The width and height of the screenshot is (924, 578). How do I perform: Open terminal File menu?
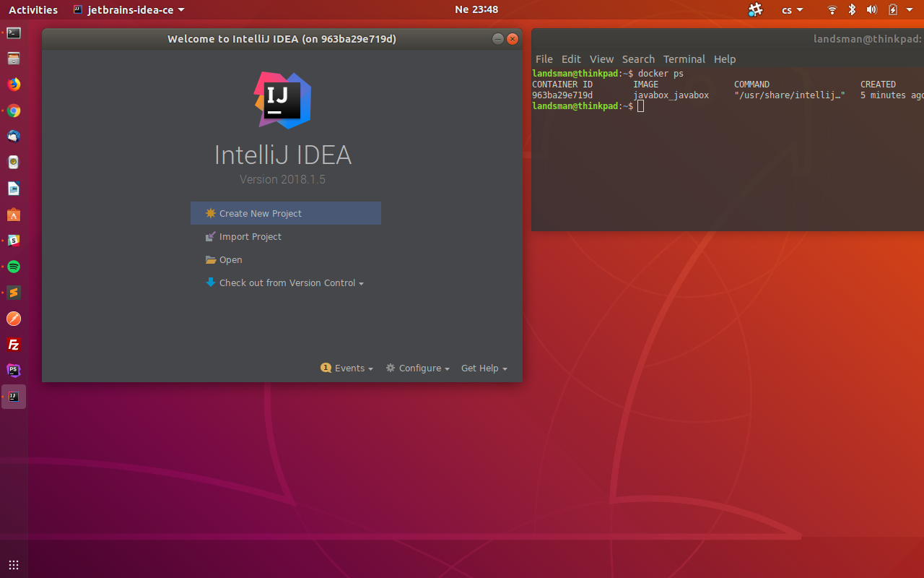(x=544, y=59)
